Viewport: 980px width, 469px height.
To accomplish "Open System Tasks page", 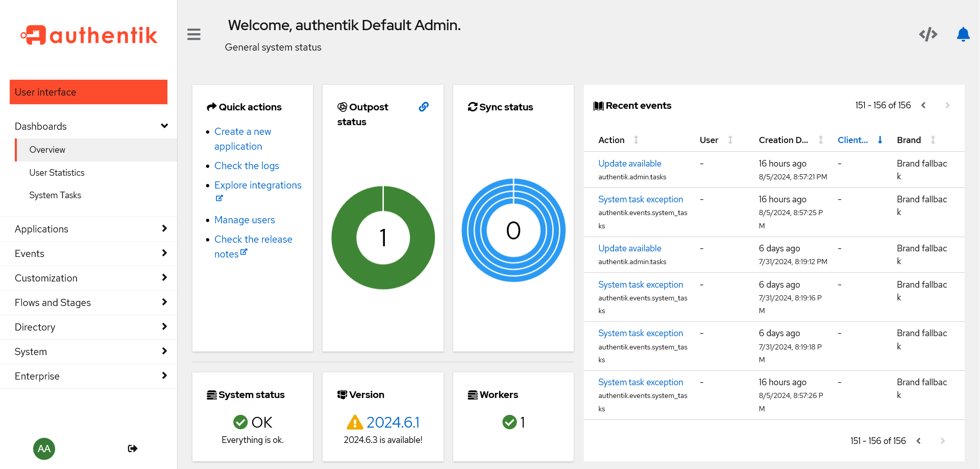I will tap(55, 195).
